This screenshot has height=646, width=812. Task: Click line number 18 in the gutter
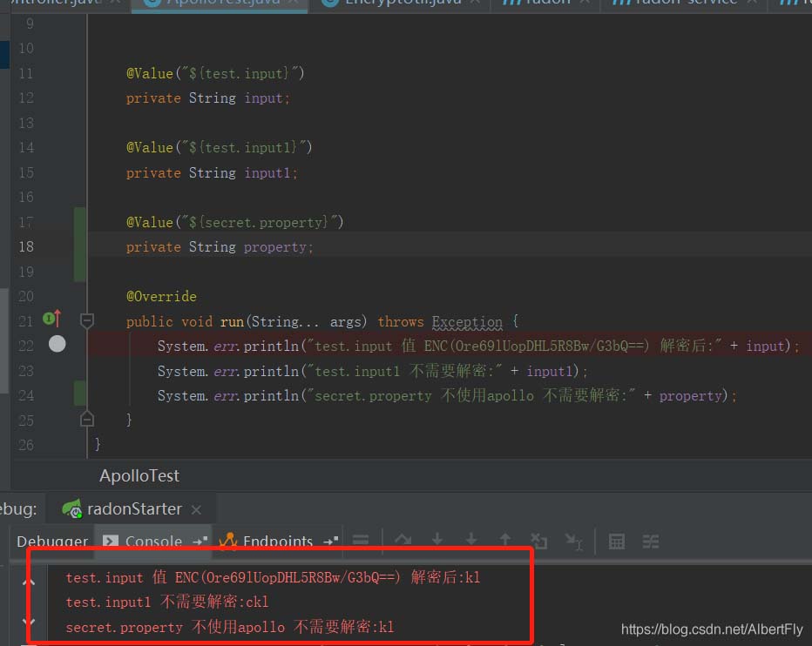(x=26, y=247)
